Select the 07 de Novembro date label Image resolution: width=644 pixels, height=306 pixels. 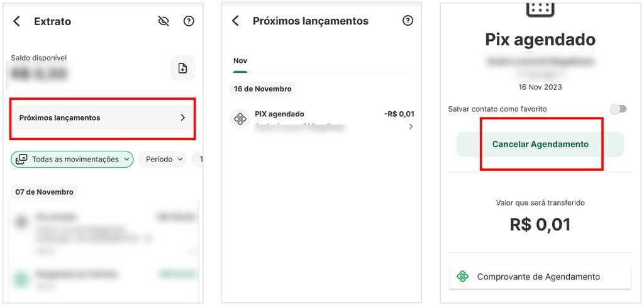[x=45, y=192]
